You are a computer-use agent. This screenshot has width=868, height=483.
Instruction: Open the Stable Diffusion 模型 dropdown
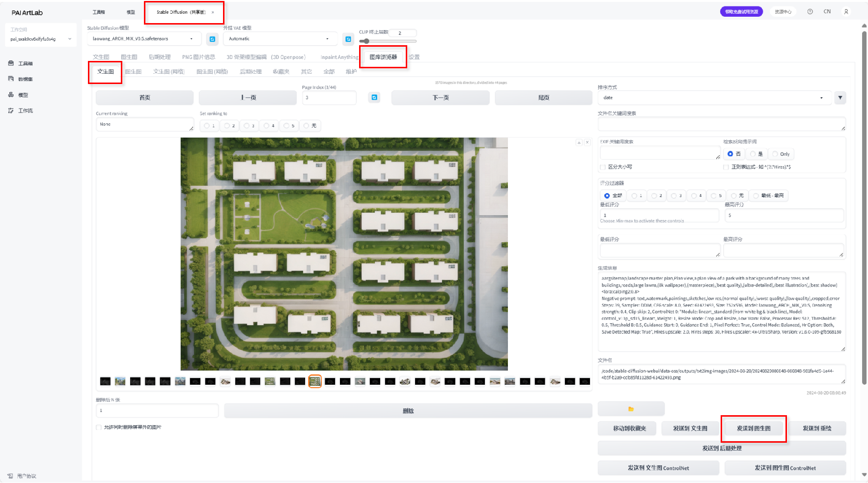coord(144,39)
